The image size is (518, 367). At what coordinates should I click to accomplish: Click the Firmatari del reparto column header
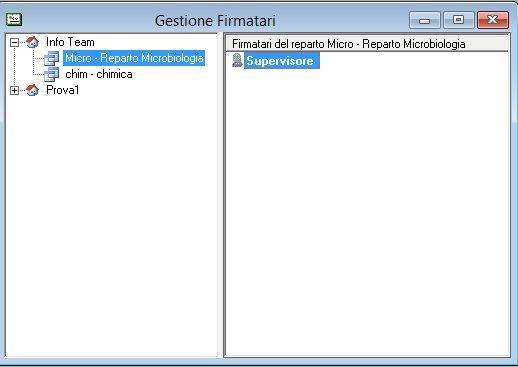367,44
